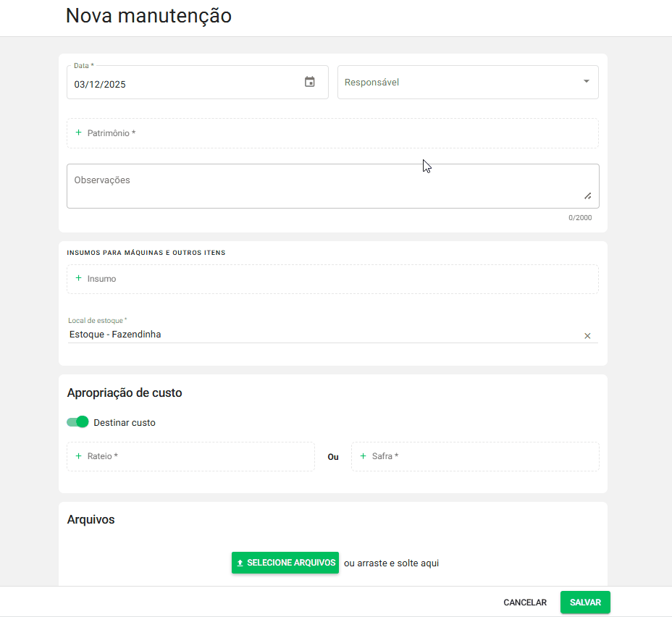This screenshot has height=617, width=672.
Task: Clear the Local de estoque selection
Action: coord(587,335)
